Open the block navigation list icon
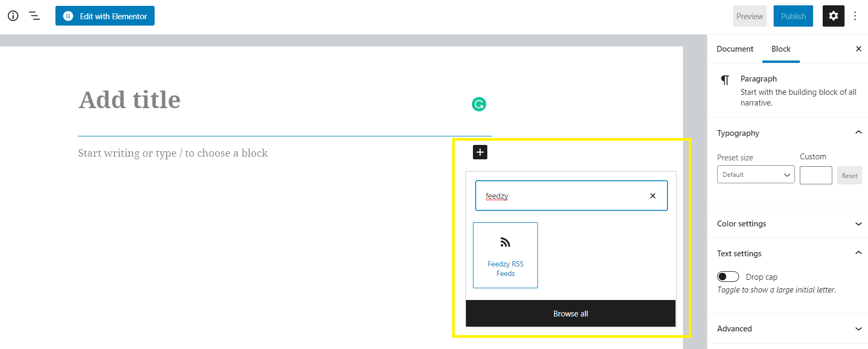 [35, 16]
